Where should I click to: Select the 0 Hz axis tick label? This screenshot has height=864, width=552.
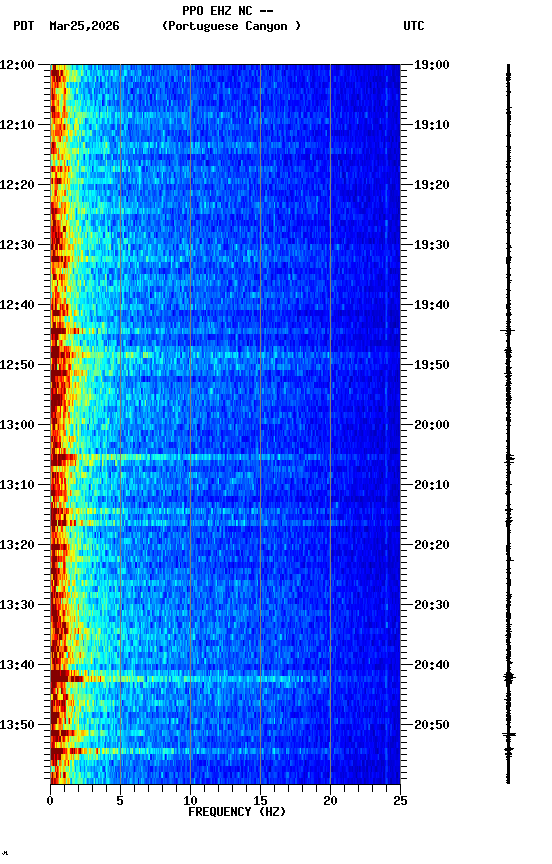pyautogui.click(x=50, y=801)
